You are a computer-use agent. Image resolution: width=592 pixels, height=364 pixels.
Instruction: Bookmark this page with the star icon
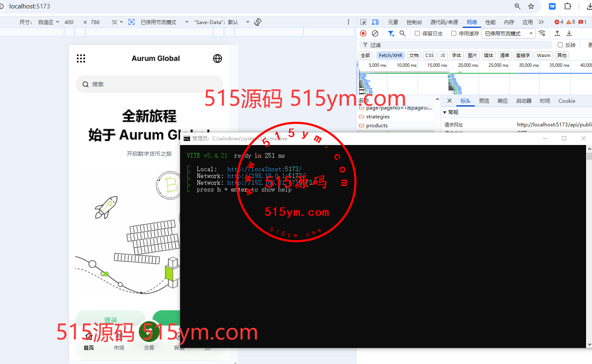(532, 6)
